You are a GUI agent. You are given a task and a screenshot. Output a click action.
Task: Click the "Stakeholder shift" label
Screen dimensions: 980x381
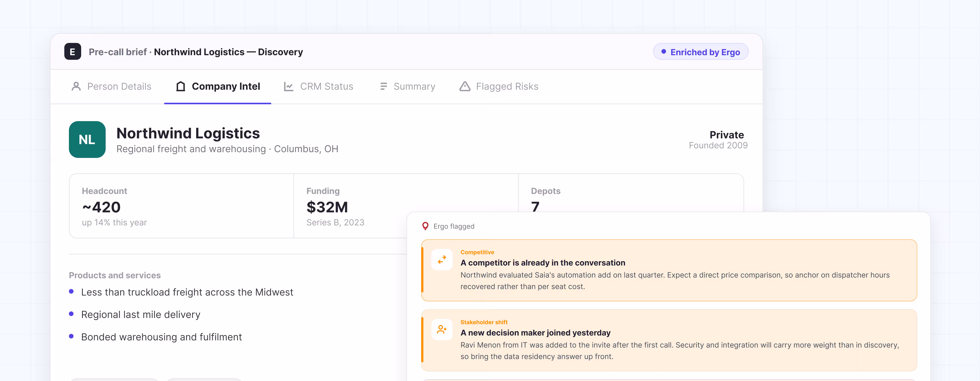click(484, 322)
